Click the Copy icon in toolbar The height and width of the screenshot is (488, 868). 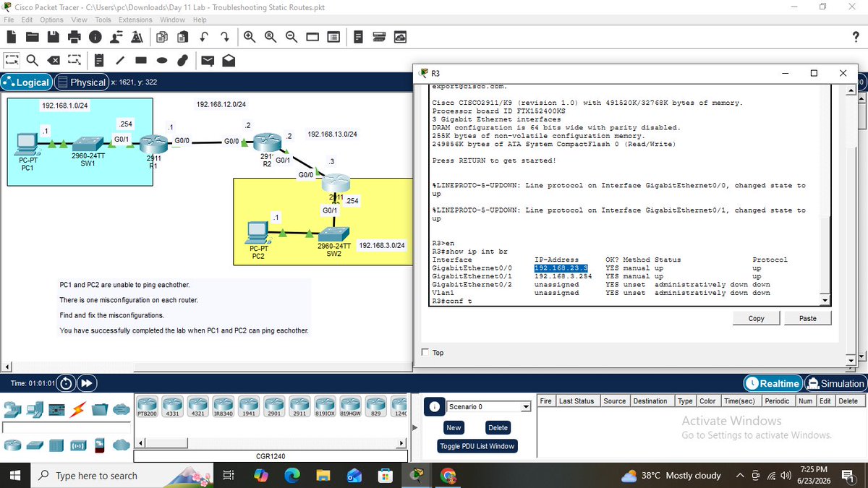[161, 36]
